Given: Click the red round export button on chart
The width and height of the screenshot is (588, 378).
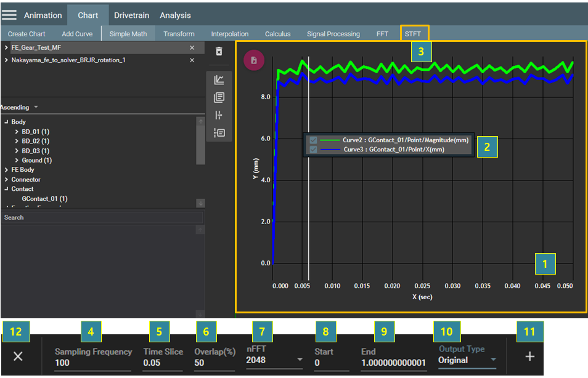Looking at the screenshot, I should [x=254, y=60].
